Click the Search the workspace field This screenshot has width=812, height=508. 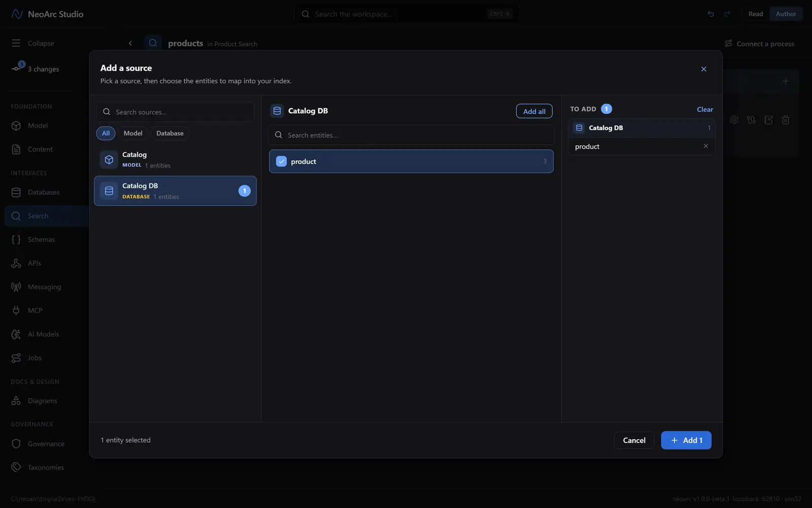(x=407, y=14)
